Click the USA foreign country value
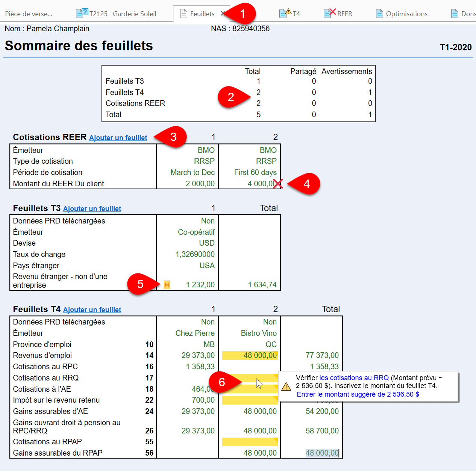 coord(207,266)
